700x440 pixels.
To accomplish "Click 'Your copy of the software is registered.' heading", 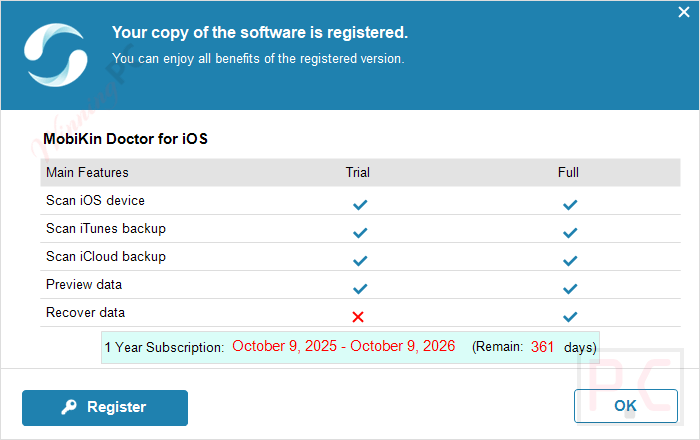I will (x=260, y=33).
